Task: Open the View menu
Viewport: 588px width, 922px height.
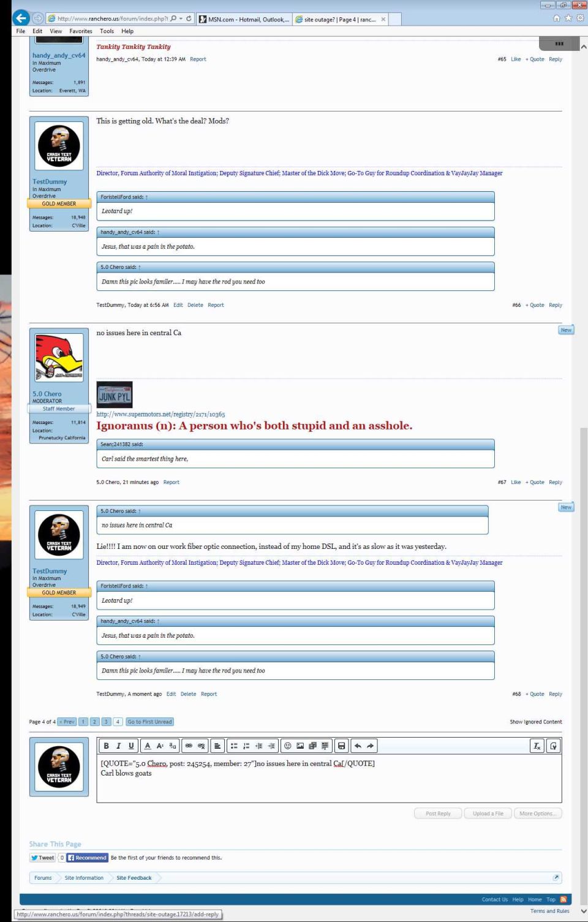Action: pos(56,31)
